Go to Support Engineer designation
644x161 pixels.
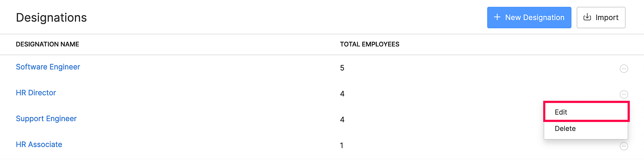[46, 119]
